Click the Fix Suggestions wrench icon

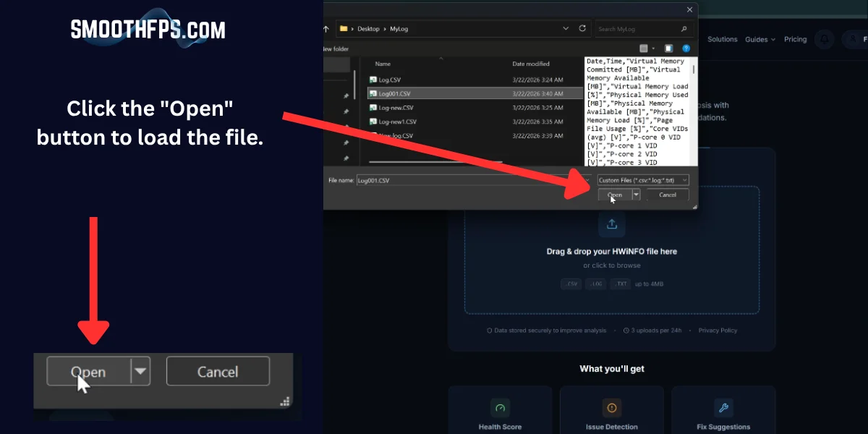[x=723, y=407]
